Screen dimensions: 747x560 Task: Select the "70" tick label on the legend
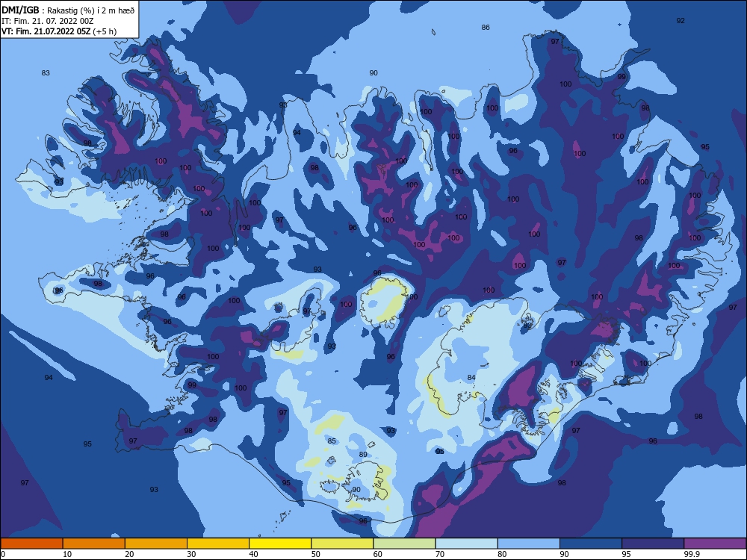click(x=440, y=554)
